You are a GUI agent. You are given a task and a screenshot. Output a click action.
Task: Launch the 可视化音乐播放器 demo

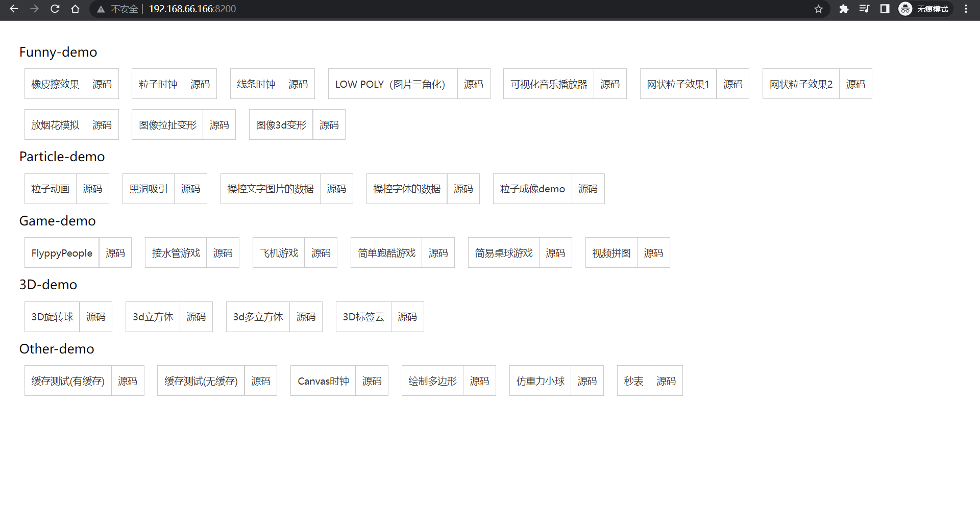[x=548, y=84]
